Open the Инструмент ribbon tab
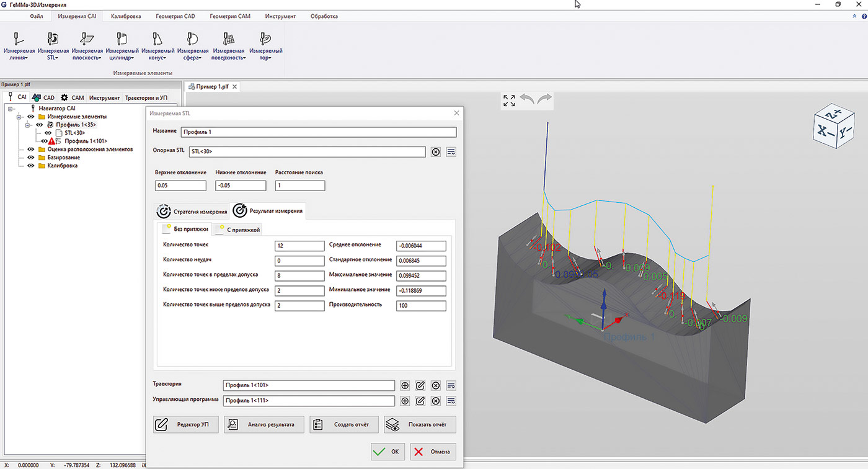The height and width of the screenshot is (469, 868). pos(280,17)
